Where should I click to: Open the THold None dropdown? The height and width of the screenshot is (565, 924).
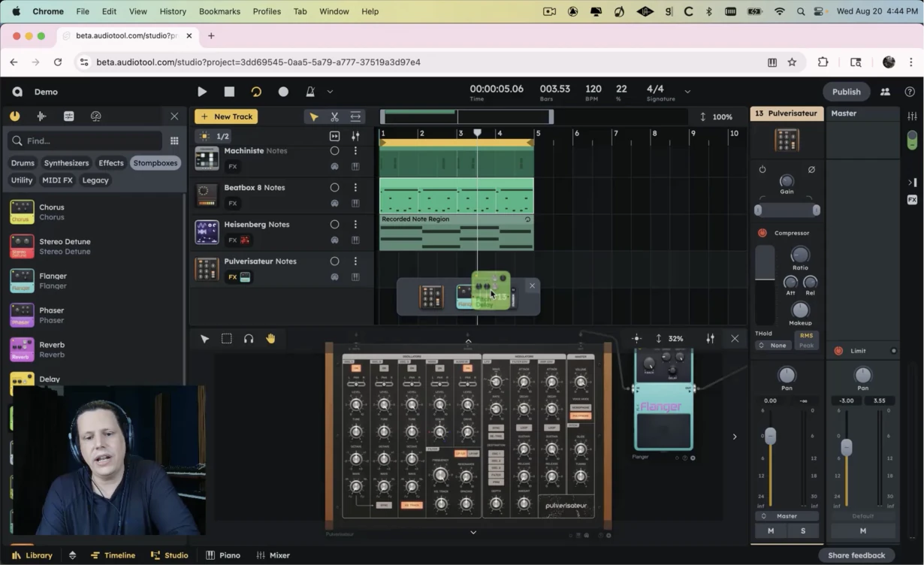(772, 346)
